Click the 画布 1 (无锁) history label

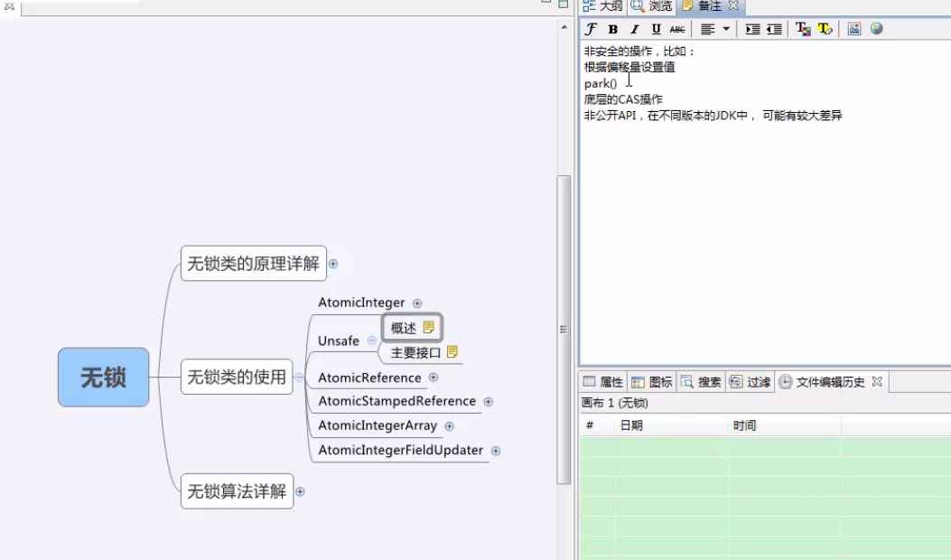click(614, 403)
